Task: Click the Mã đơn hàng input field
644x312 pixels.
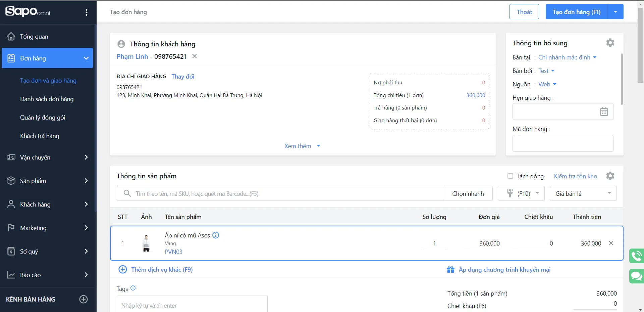Action: [x=563, y=143]
